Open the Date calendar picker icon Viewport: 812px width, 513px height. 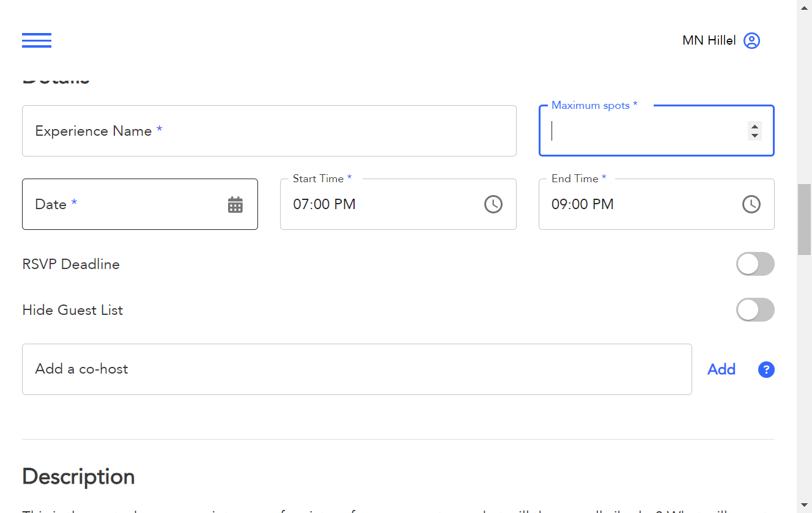[235, 205]
